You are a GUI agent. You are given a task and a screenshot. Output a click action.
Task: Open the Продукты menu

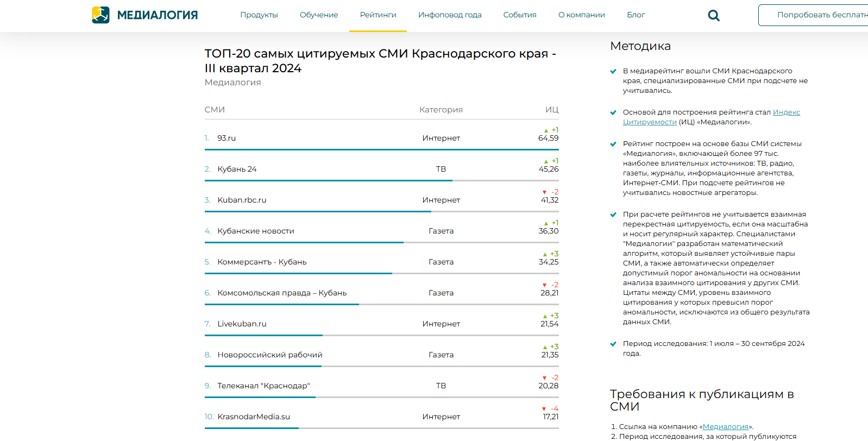tap(259, 15)
